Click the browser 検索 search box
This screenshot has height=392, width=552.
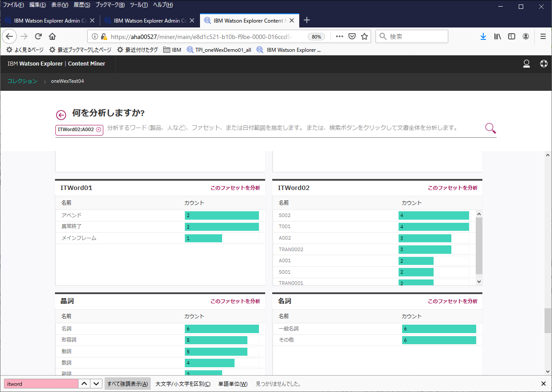pos(412,36)
